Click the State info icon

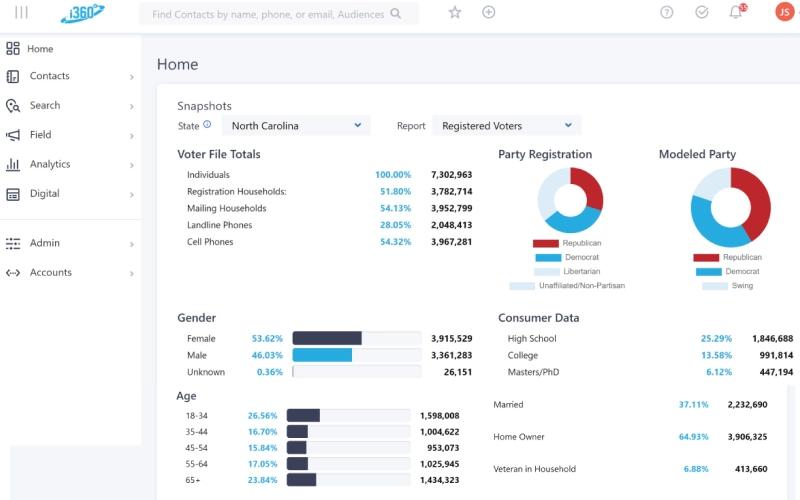point(207,124)
